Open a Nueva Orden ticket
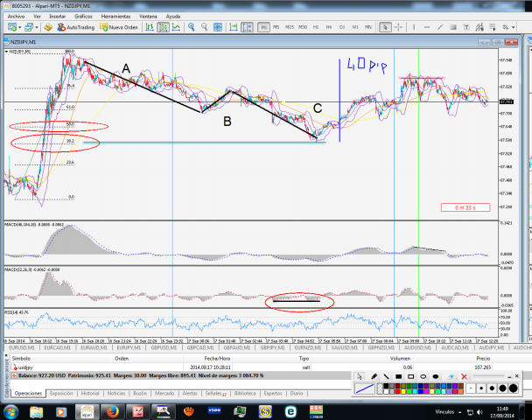This screenshot has width=532, height=420. (x=118, y=27)
